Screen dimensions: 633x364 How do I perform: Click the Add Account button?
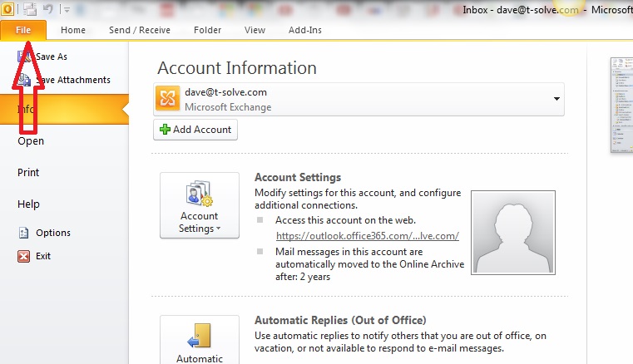pos(195,130)
